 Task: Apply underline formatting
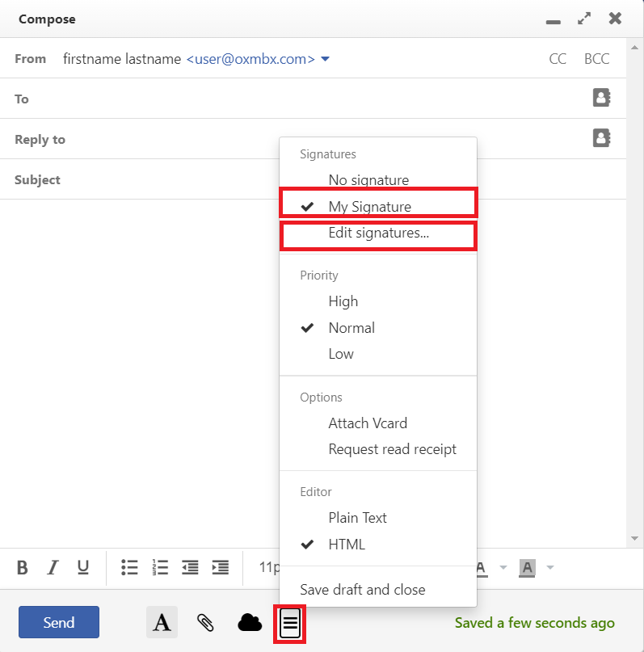tap(83, 567)
